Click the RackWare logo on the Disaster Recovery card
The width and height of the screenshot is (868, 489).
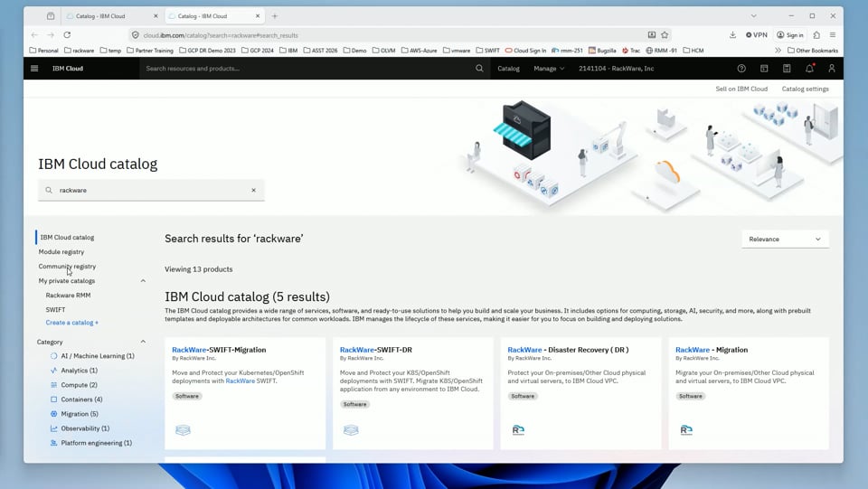click(518, 430)
